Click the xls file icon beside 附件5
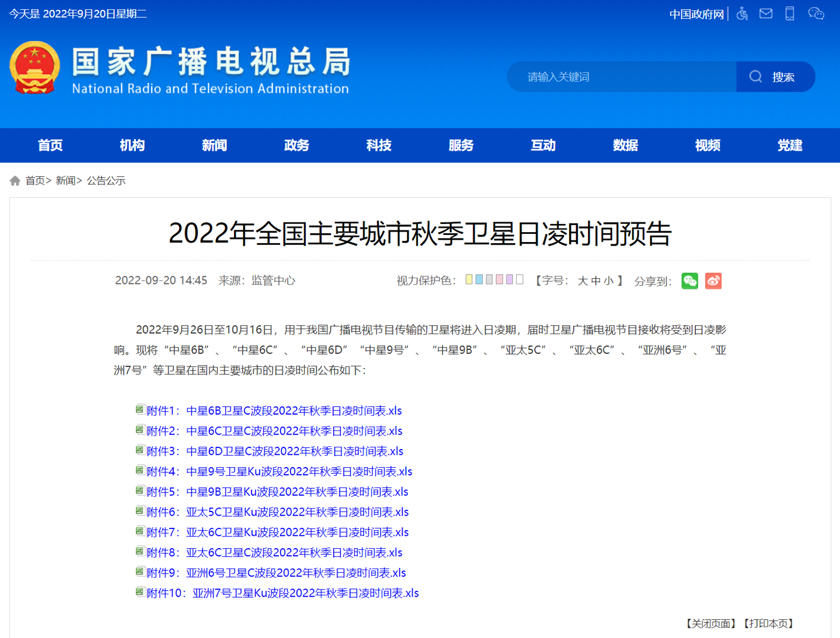Screen dimensions: 840x638 point(140,490)
